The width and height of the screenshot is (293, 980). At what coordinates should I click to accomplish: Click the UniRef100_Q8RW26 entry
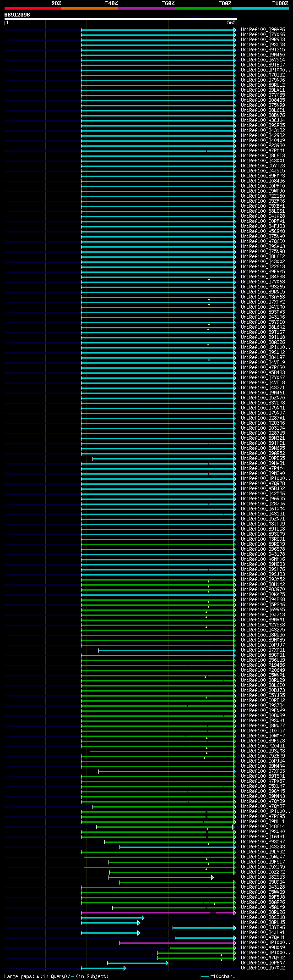263,912
